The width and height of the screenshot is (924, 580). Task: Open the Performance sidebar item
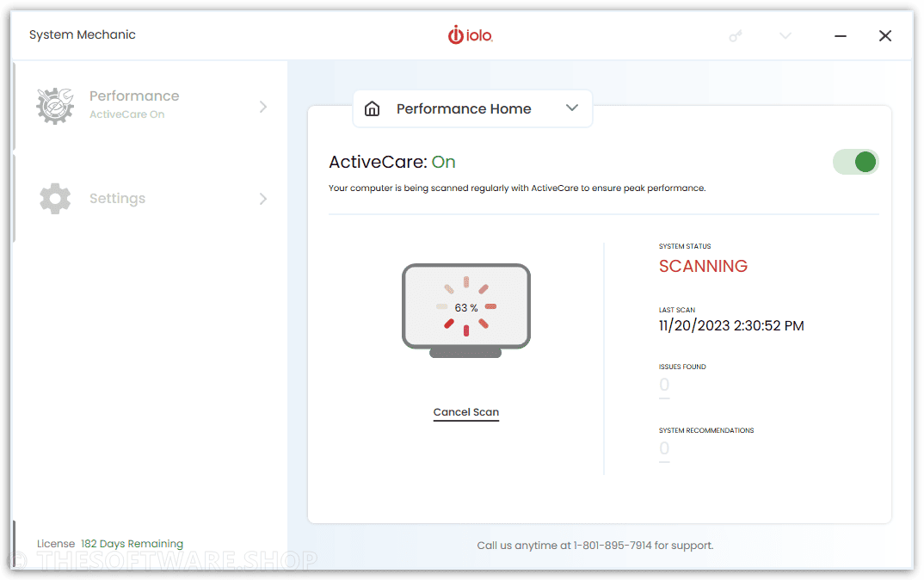pyautogui.click(x=151, y=106)
